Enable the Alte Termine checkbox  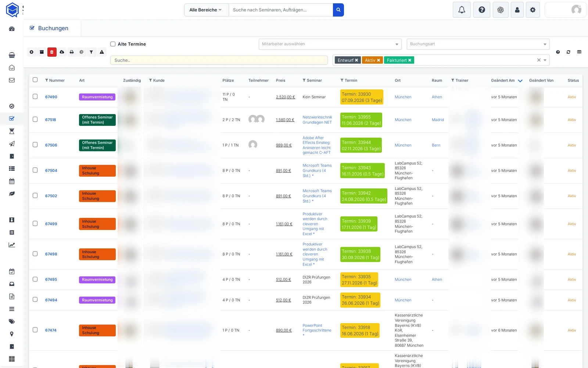pos(113,44)
